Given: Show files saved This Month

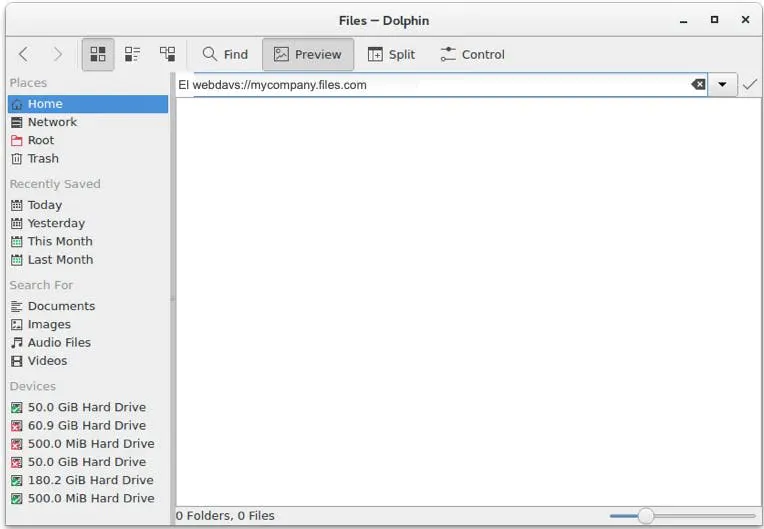Looking at the screenshot, I should [x=88, y=242].
